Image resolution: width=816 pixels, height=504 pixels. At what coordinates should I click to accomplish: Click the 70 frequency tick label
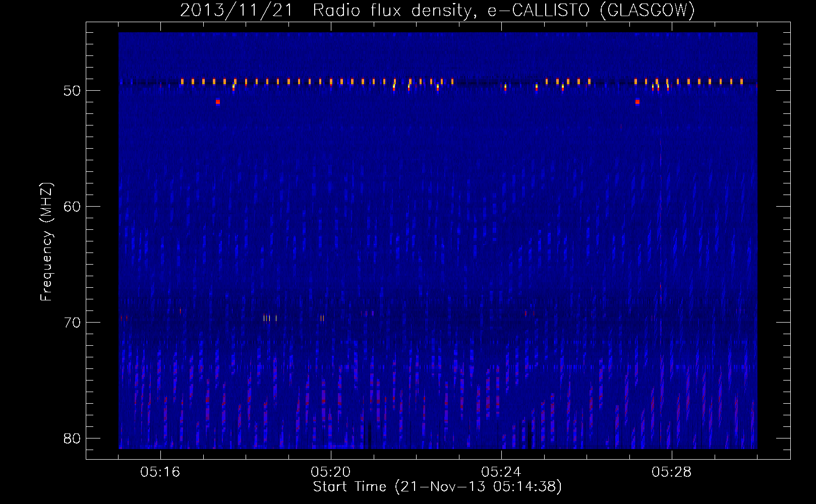tap(73, 323)
